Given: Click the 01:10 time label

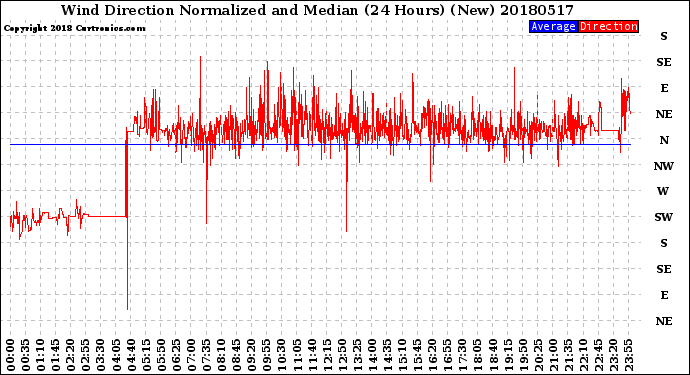Looking at the screenshot, I should (x=40, y=355).
